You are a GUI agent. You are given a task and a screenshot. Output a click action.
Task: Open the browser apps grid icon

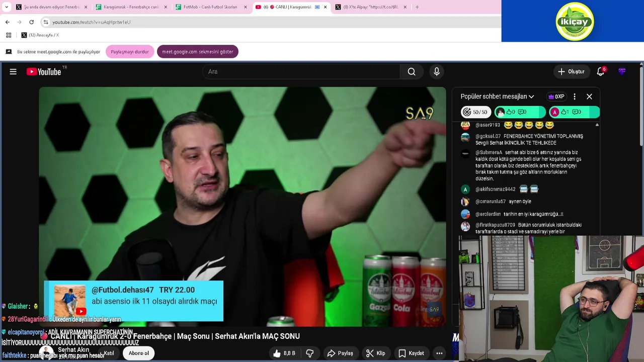pos(9,35)
